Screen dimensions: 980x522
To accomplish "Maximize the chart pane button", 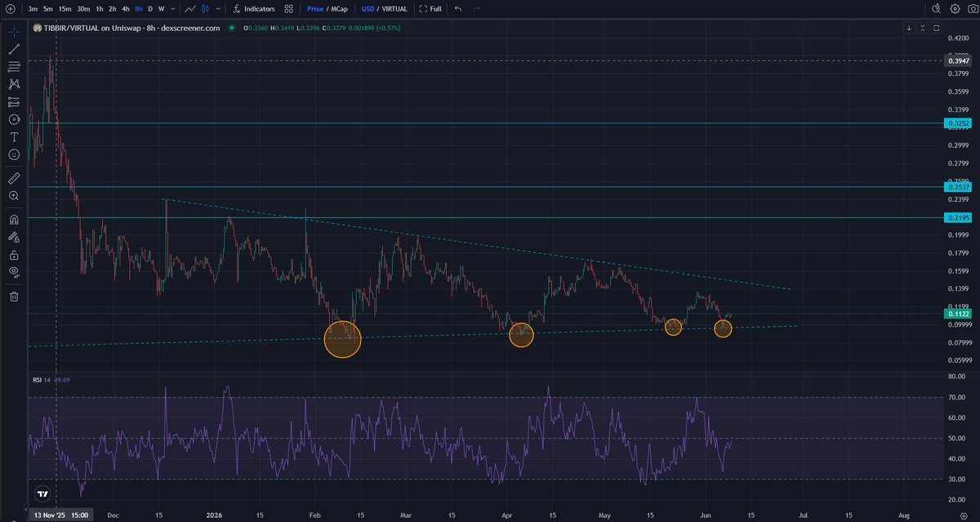I will tap(936, 28).
